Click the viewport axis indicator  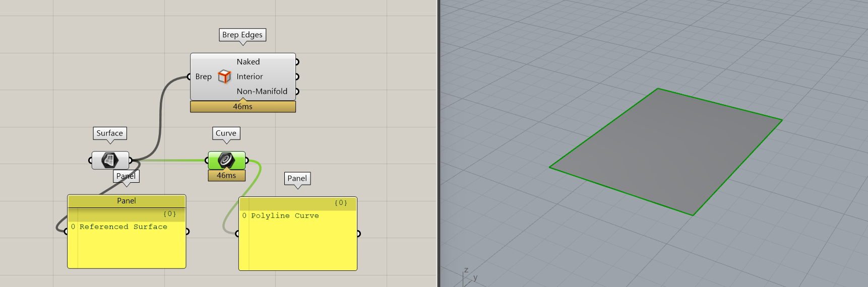coord(469,276)
